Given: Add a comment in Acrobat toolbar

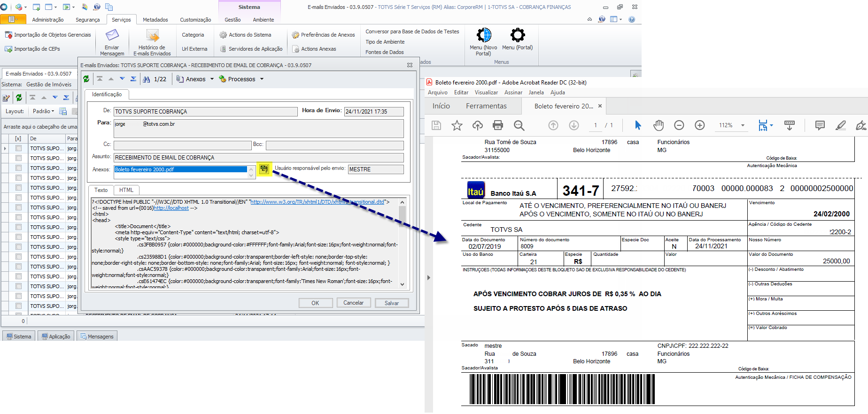Looking at the screenshot, I should (820, 125).
